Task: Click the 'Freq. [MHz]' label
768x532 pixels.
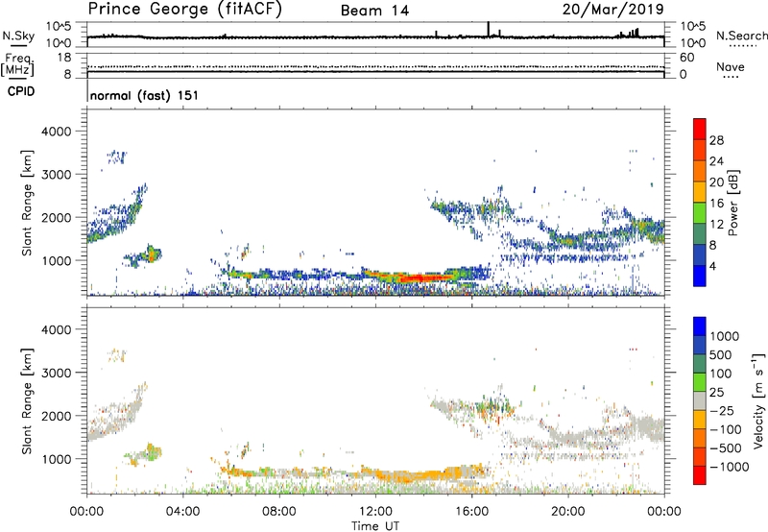Action: [x=18, y=64]
